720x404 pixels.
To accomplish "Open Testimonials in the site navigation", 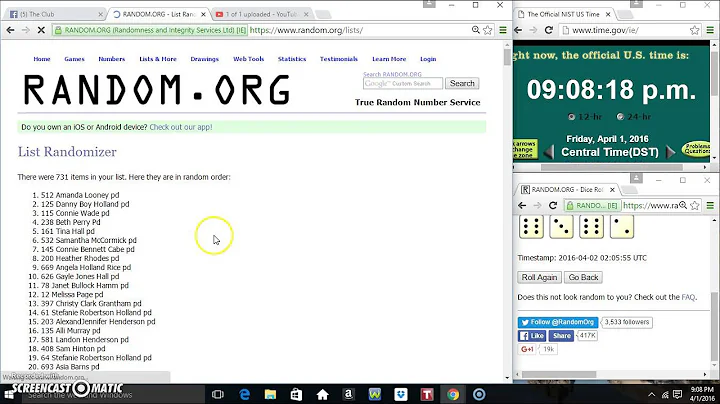I will pos(339,59).
